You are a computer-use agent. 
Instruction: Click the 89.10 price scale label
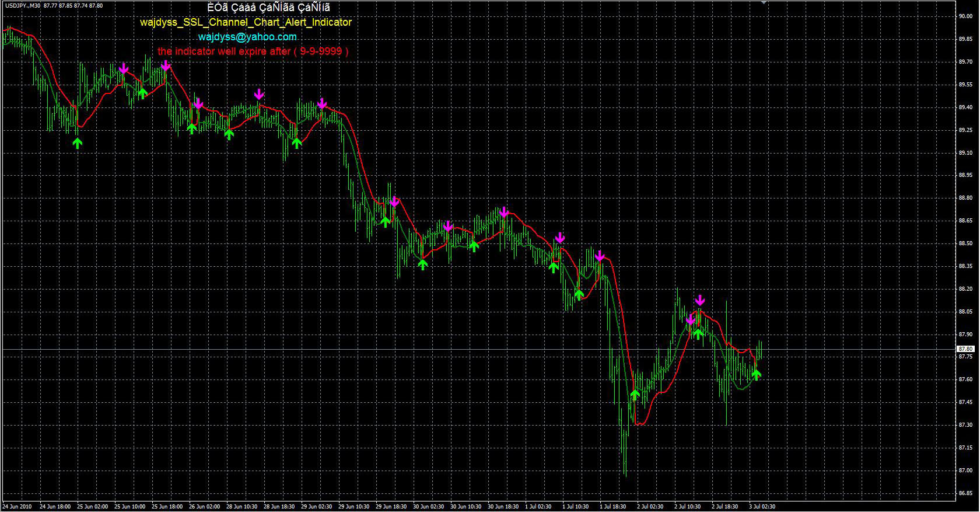(965, 153)
